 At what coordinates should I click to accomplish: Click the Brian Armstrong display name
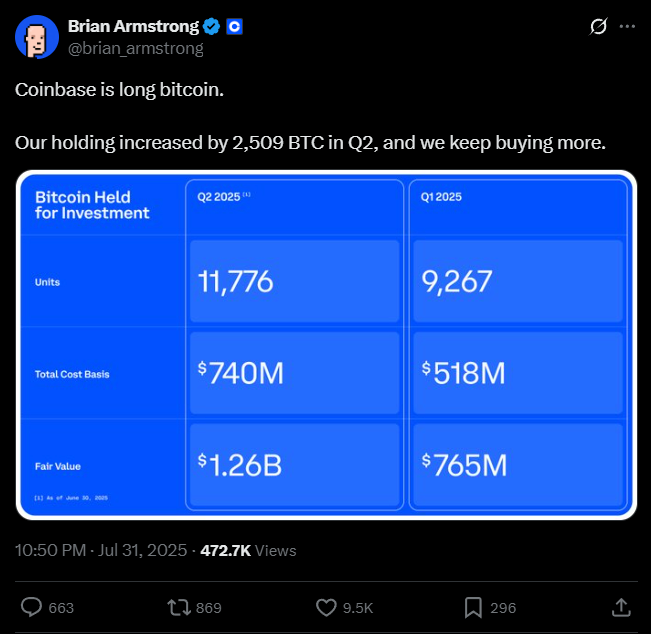133,26
